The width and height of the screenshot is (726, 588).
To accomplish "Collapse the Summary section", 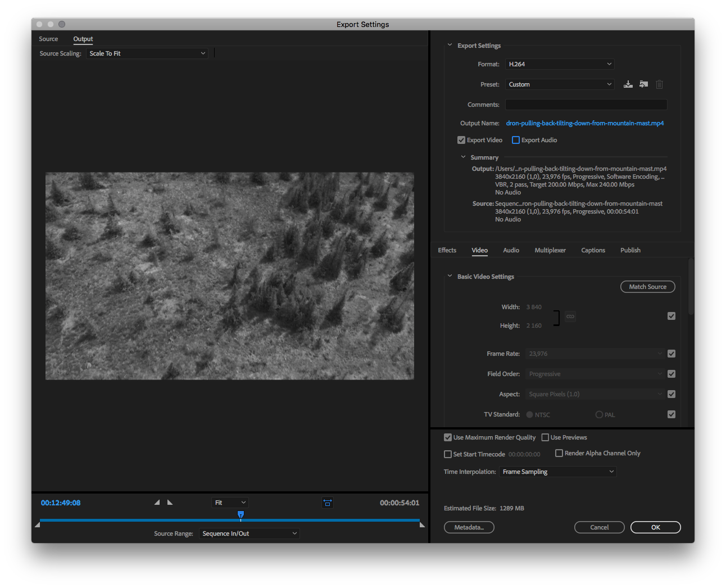I will pos(464,157).
